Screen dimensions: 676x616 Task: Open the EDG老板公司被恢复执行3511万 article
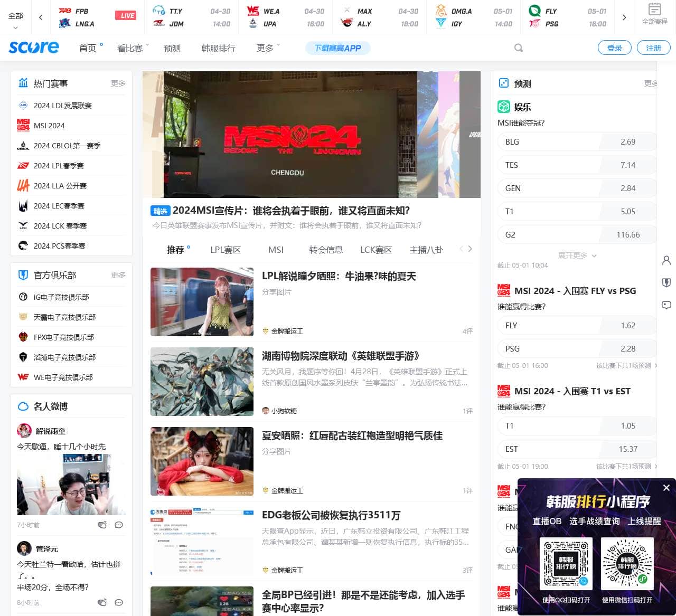pos(331,515)
